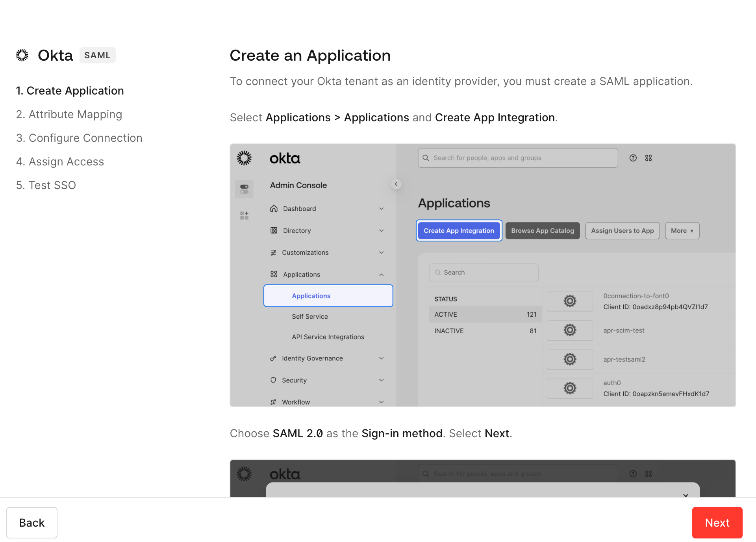Click the auth0 application name
The image size is (756, 542).
(x=612, y=383)
